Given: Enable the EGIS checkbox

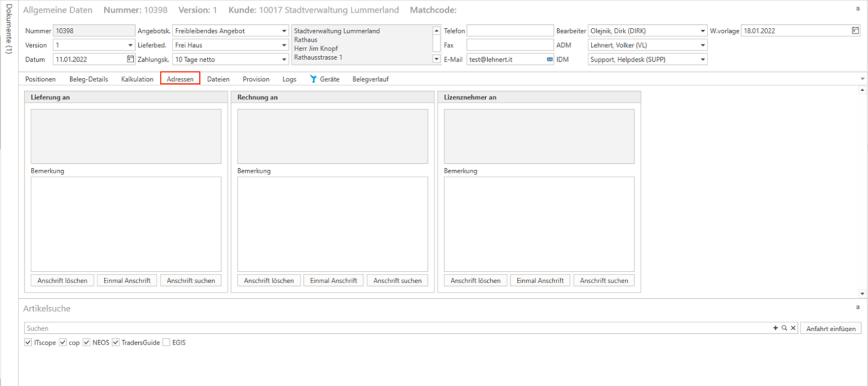Looking at the screenshot, I should pos(166,343).
